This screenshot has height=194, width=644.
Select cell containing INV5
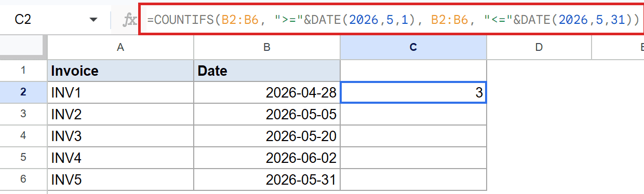[x=120, y=180]
